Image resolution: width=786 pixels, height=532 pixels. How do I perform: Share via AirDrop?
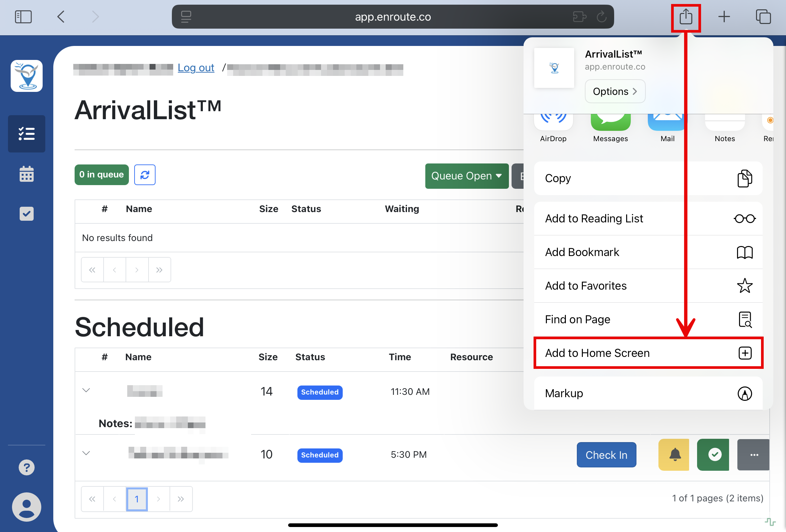pos(553,129)
